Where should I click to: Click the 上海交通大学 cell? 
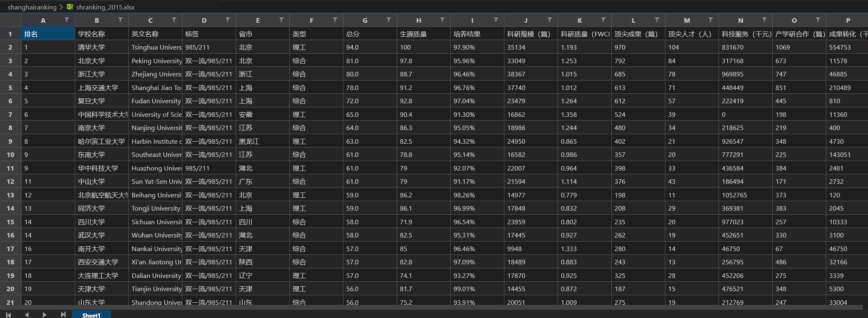(102, 88)
